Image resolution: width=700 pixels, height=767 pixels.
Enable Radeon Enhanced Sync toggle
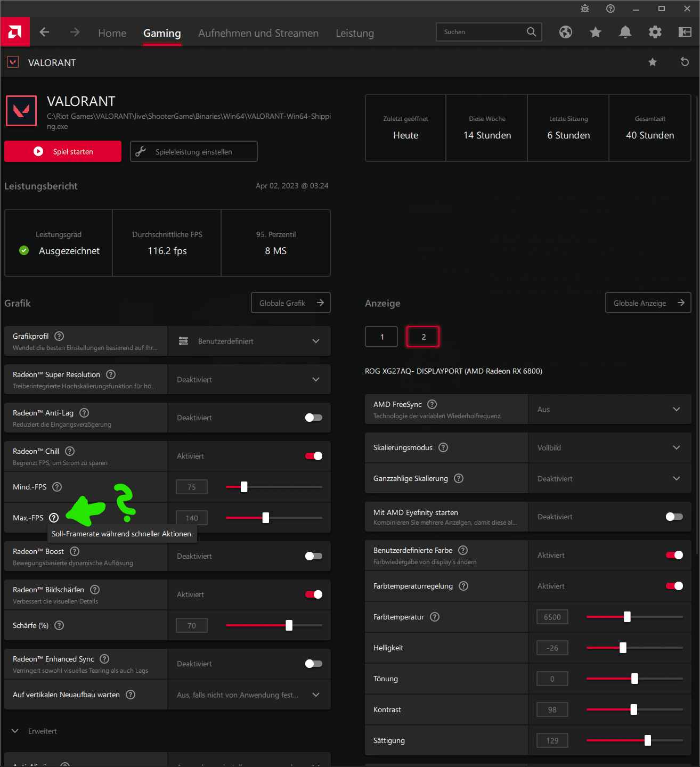pyautogui.click(x=314, y=664)
